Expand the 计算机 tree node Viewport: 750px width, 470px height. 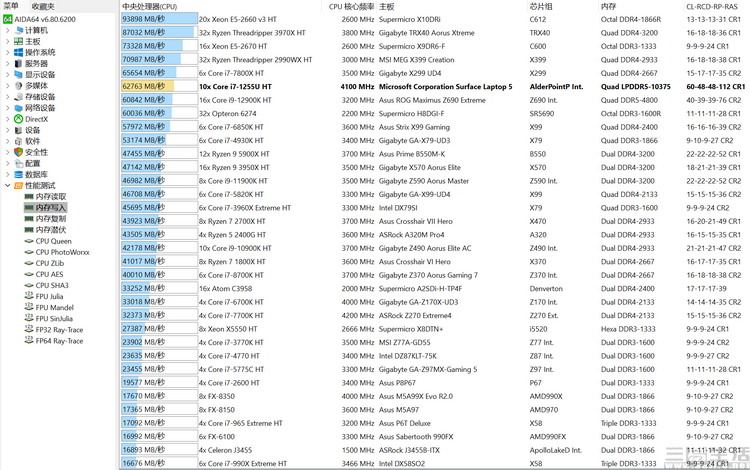pos(7,30)
